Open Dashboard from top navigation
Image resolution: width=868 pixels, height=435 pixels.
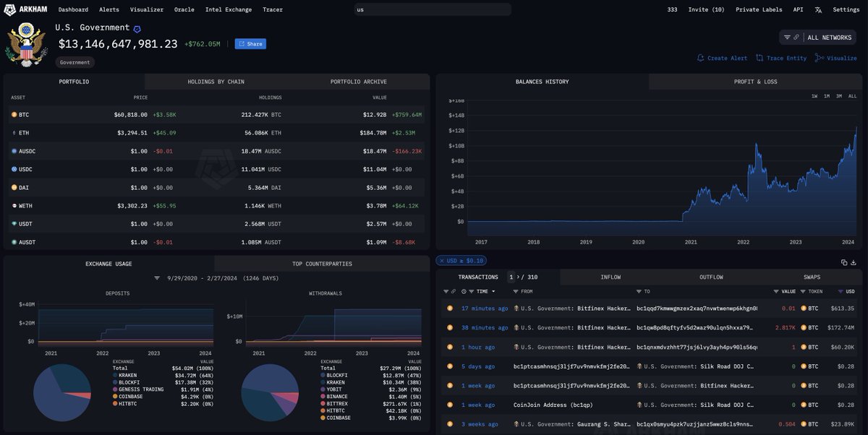tap(73, 9)
